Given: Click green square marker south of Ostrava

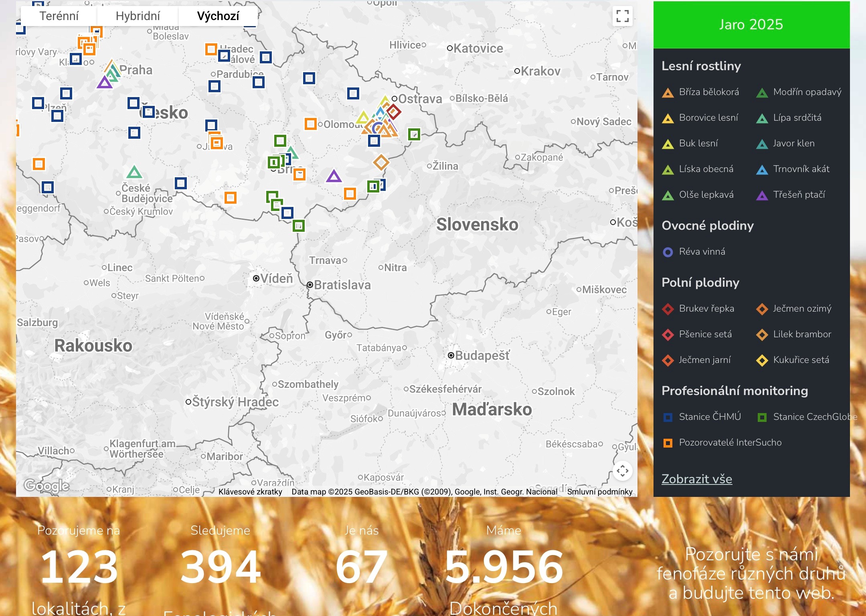Looking at the screenshot, I should (x=414, y=134).
